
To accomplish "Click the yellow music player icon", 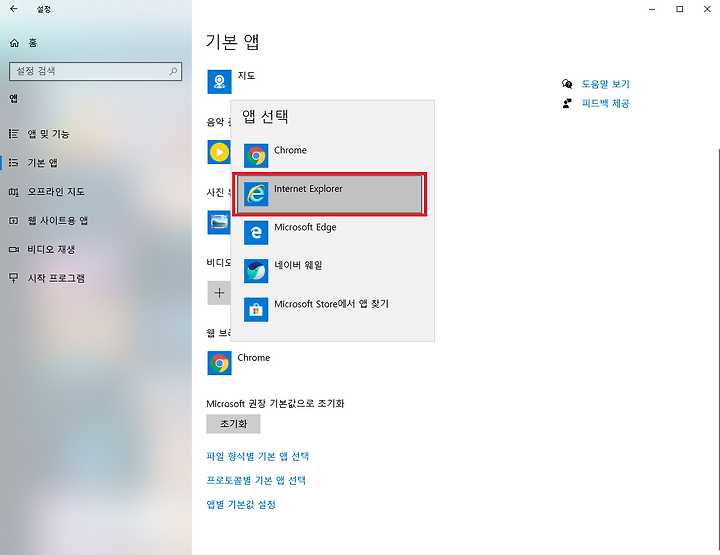I will (219, 152).
